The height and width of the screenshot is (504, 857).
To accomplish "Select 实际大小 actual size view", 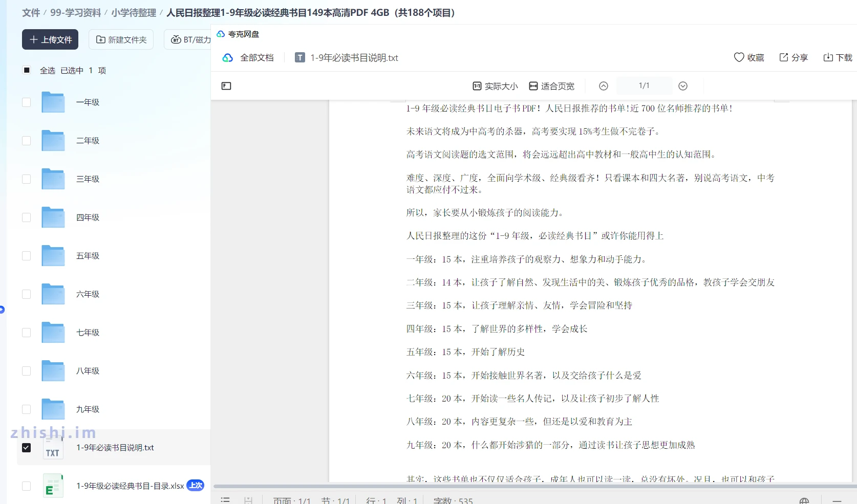I will 495,86.
